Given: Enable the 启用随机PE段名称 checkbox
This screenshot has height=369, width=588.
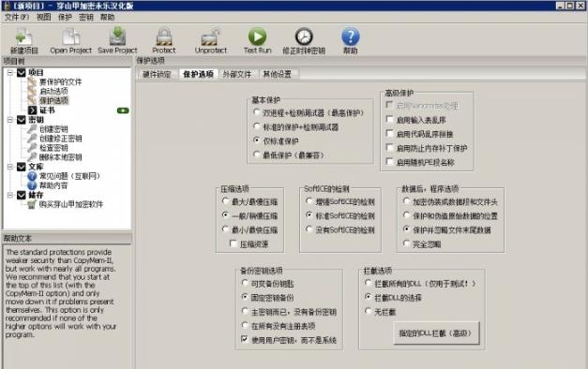Looking at the screenshot, I should (x=389, y=162).
